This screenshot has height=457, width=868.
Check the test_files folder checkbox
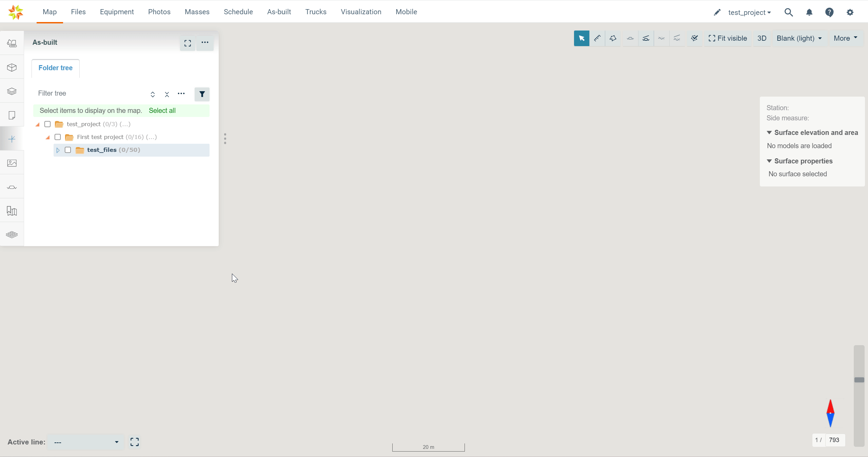tap(68, 150)
